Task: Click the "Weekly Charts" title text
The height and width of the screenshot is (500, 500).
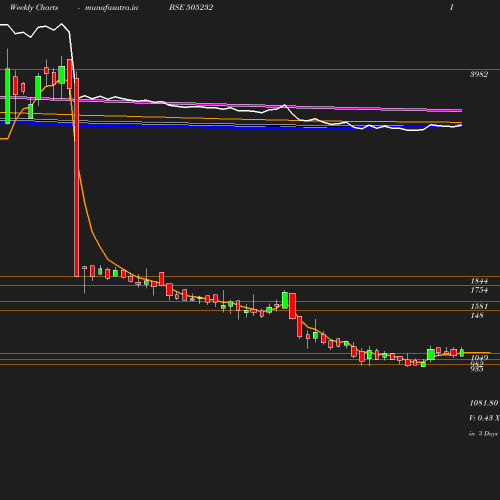Action: click(34, 7)
